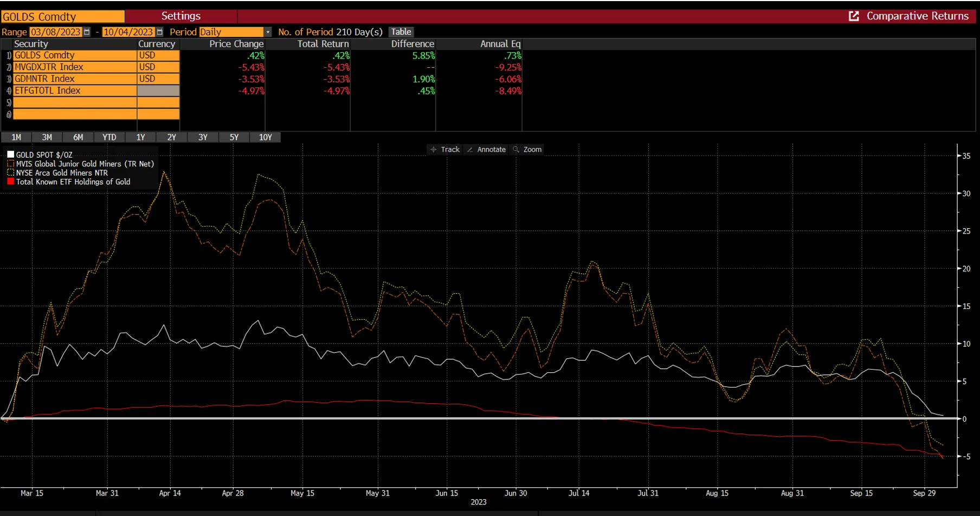Activate the Zoom magnifier tool

527,150
